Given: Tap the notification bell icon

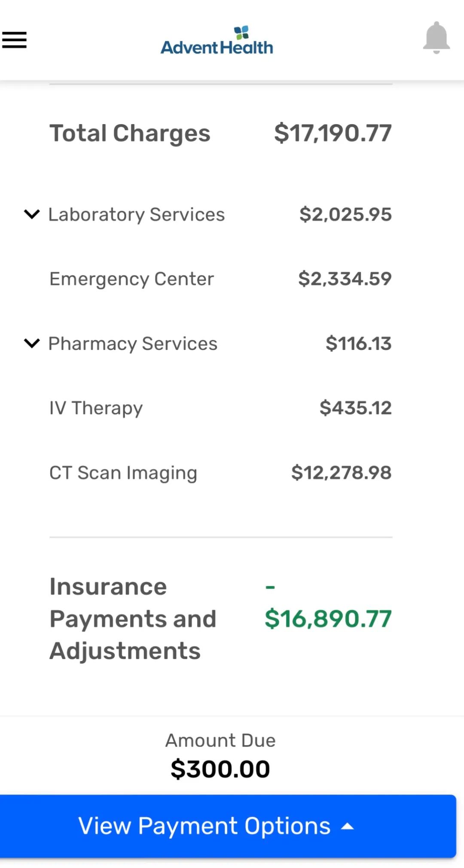Looking at the screenshot, I should pos(436,38).
